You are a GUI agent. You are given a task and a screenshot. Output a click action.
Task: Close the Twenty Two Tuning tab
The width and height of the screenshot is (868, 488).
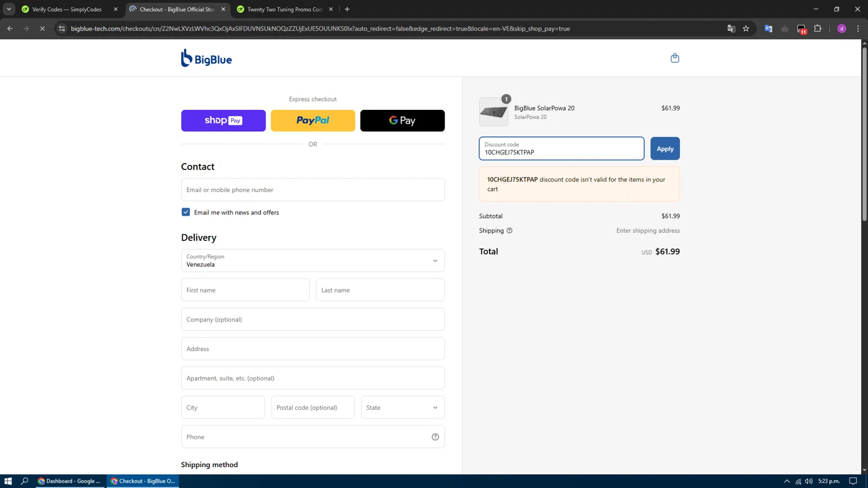point(331,9)
